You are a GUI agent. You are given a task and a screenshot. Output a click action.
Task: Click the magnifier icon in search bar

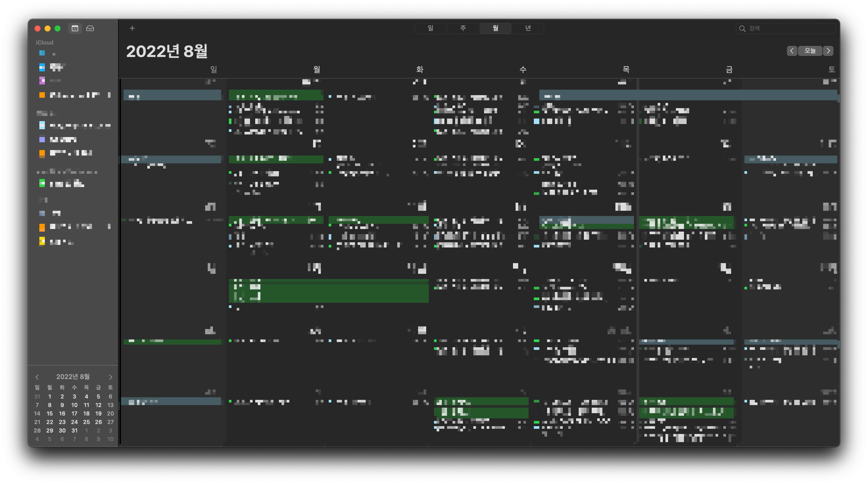point(742,29)
